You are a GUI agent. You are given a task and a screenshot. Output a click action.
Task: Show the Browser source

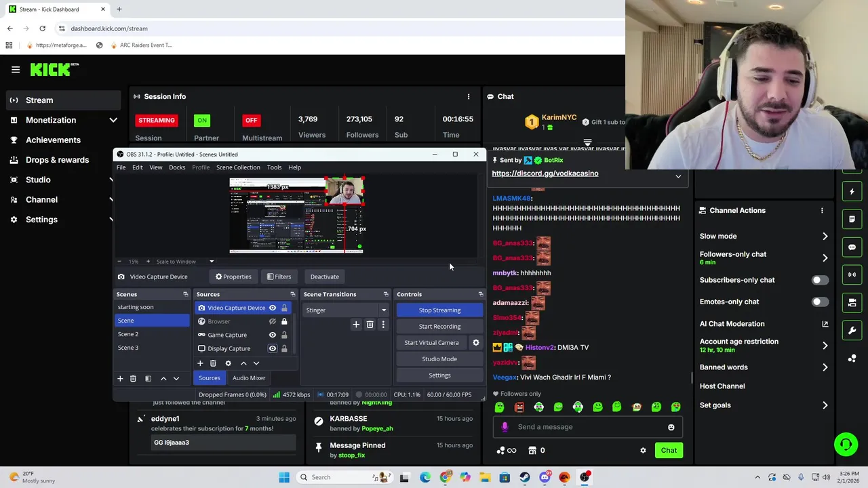273,321
